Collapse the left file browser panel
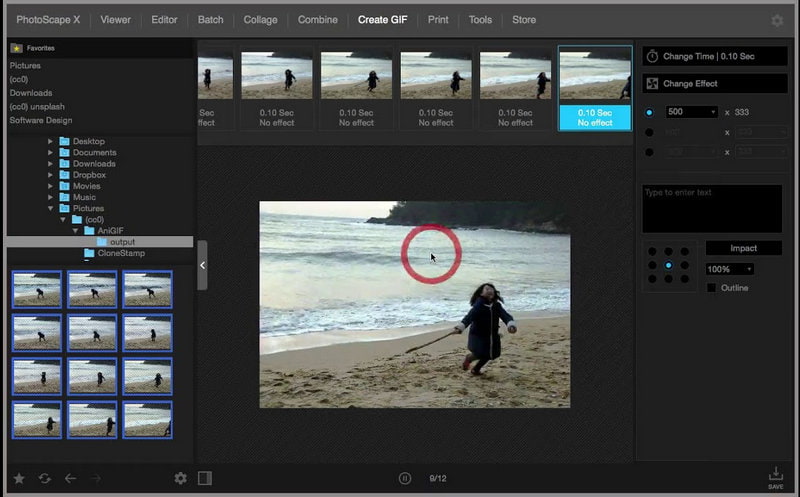This screenshot has height=497, width=800. (x=202, y=265)
